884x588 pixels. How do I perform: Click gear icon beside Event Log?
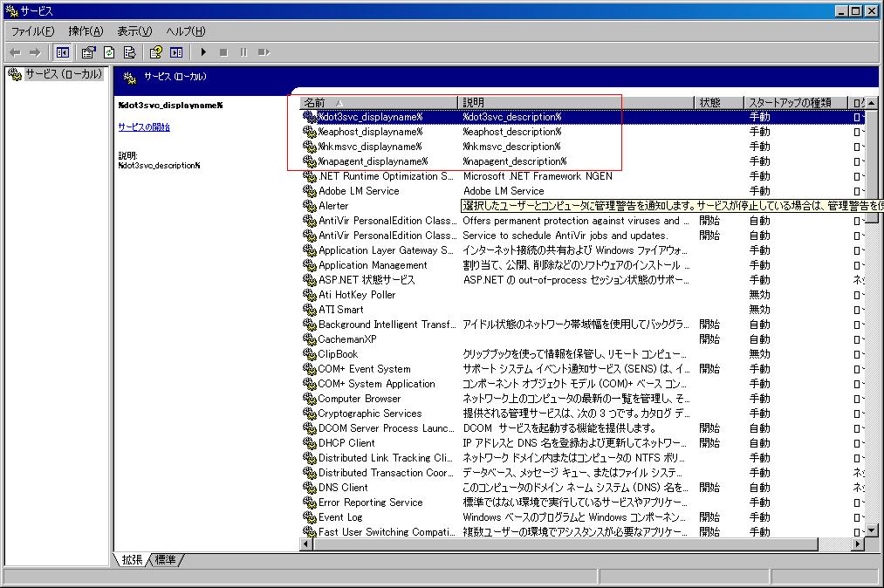310,517
